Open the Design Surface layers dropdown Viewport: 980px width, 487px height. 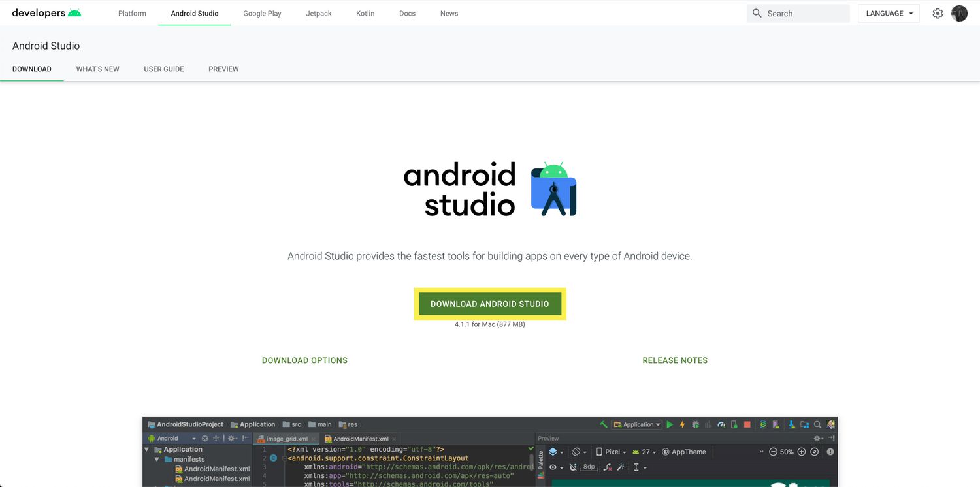556,452
